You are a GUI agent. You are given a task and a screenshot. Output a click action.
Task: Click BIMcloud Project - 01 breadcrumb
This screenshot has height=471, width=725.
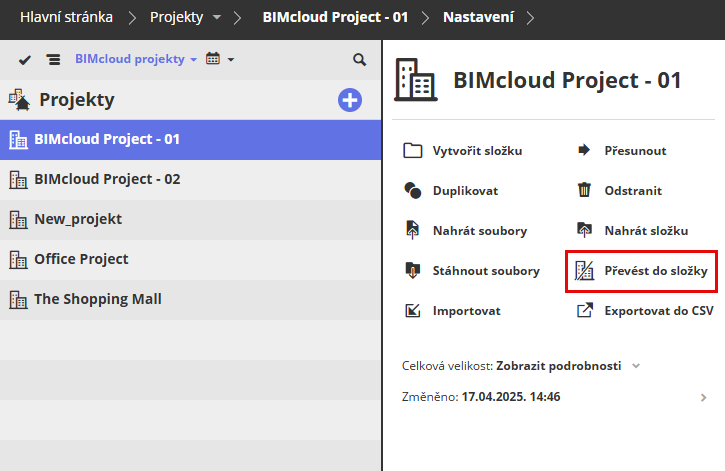pos(335,18)
